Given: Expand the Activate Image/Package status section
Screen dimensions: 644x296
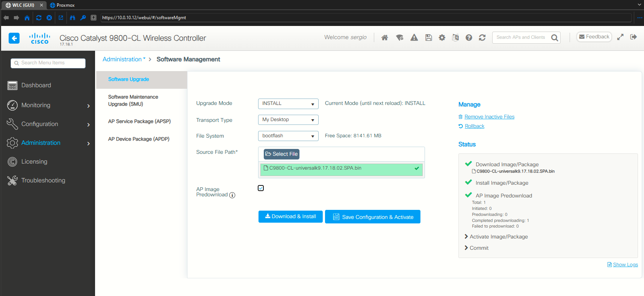Looking at the screenshot, I should [x=496, y=237].
